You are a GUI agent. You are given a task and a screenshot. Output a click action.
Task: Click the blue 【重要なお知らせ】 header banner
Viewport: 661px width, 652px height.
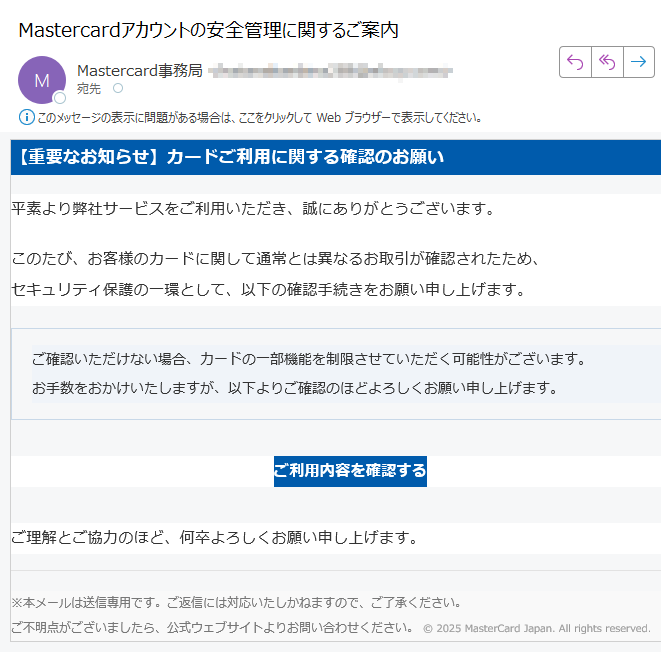[336, 157]
